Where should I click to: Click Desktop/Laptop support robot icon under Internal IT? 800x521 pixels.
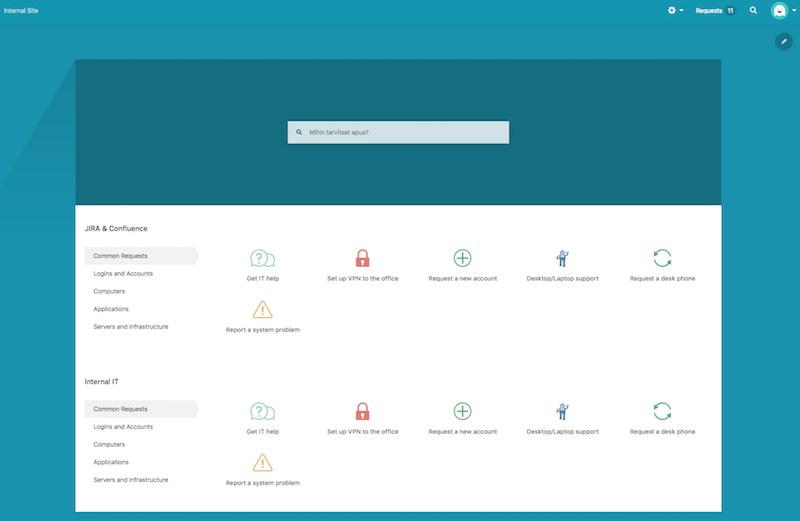(562, 411)
